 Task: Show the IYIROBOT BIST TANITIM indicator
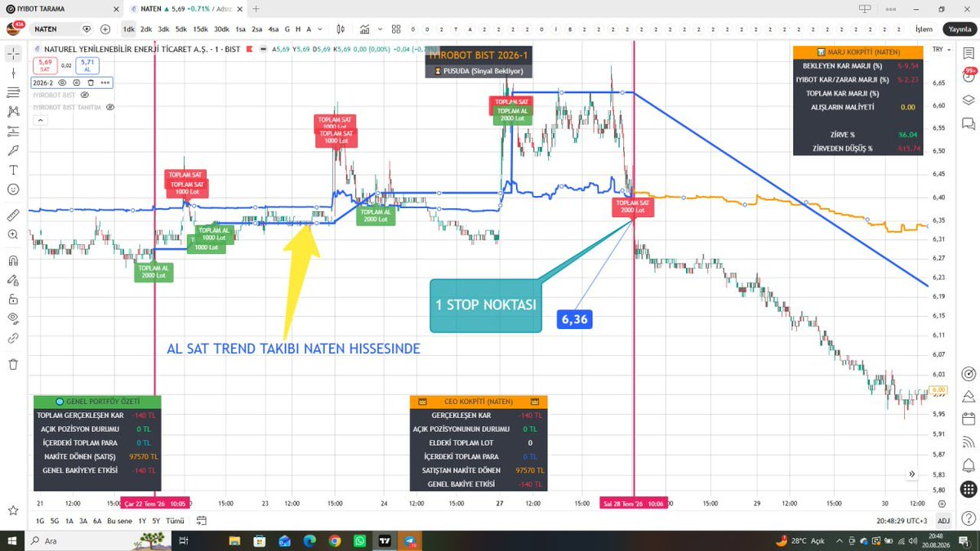[x=109, y=107]
